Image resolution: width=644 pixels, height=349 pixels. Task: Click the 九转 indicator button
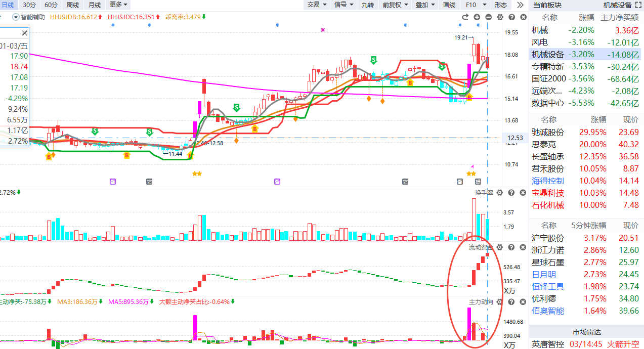click(367, 5)
